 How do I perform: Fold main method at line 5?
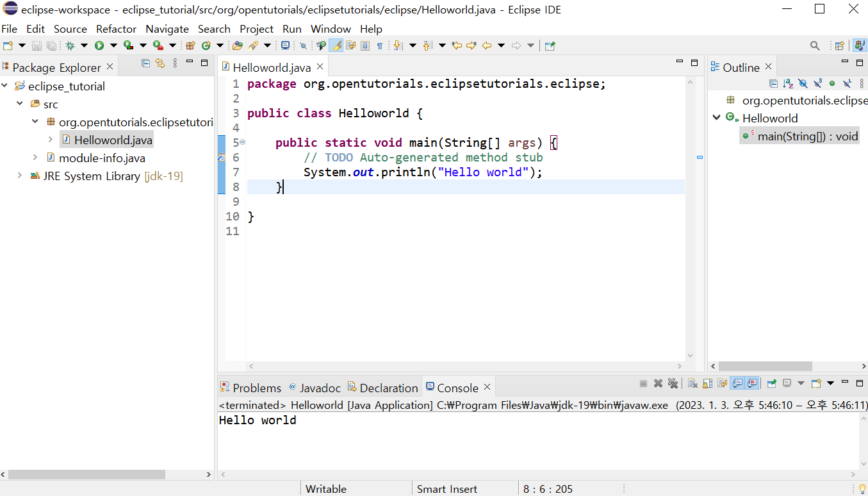click(243, 142)
